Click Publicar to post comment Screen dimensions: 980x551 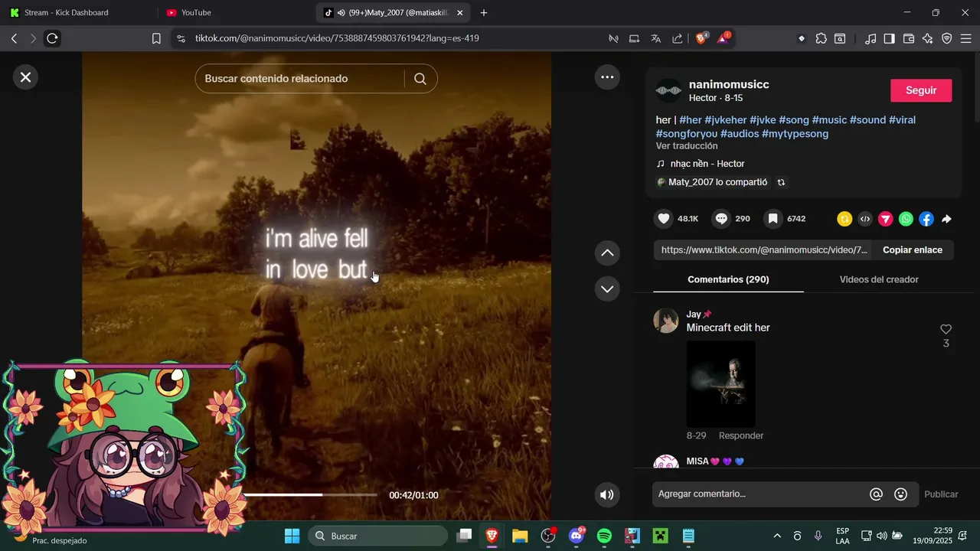[941, 494]
